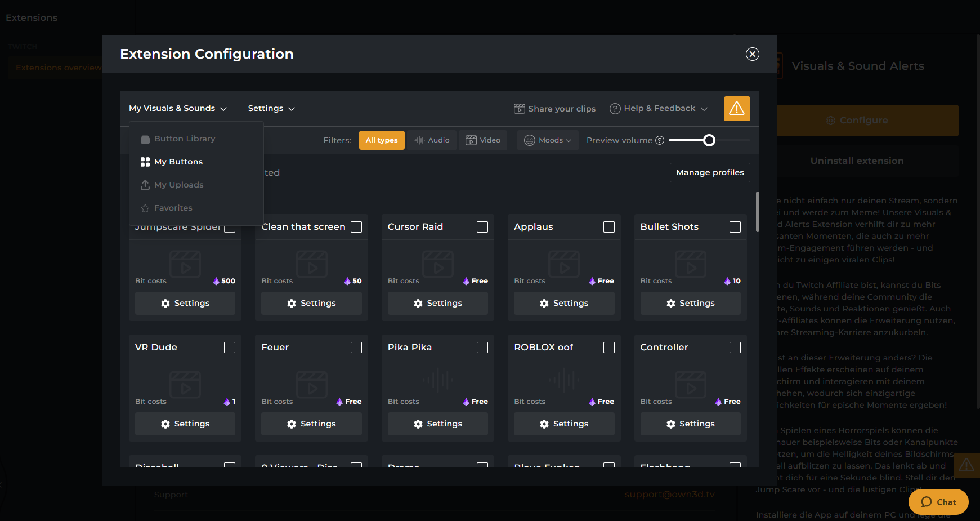980x521 pixels.
Task: Open Settings for the Controller button
Action: tap(691, 424)
